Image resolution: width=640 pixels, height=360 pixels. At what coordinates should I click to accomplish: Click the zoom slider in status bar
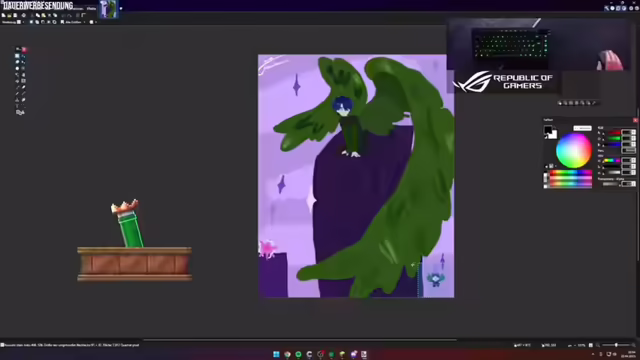point(616,345)
